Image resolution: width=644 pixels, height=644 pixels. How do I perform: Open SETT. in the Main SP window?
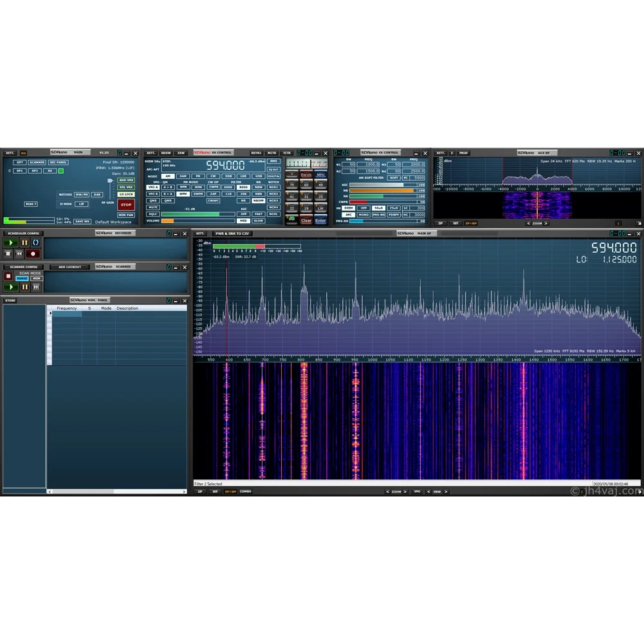[201, 234]
